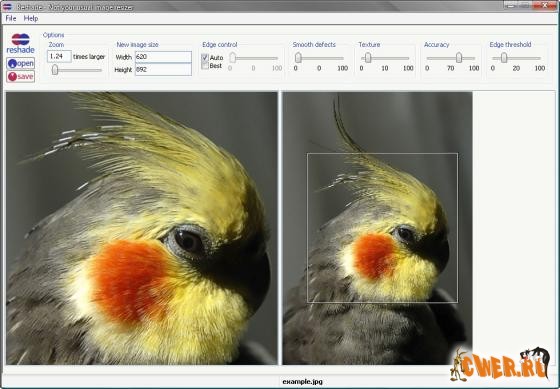Click the Height input field
The image size is (560, 389).
tap(163, 70)
